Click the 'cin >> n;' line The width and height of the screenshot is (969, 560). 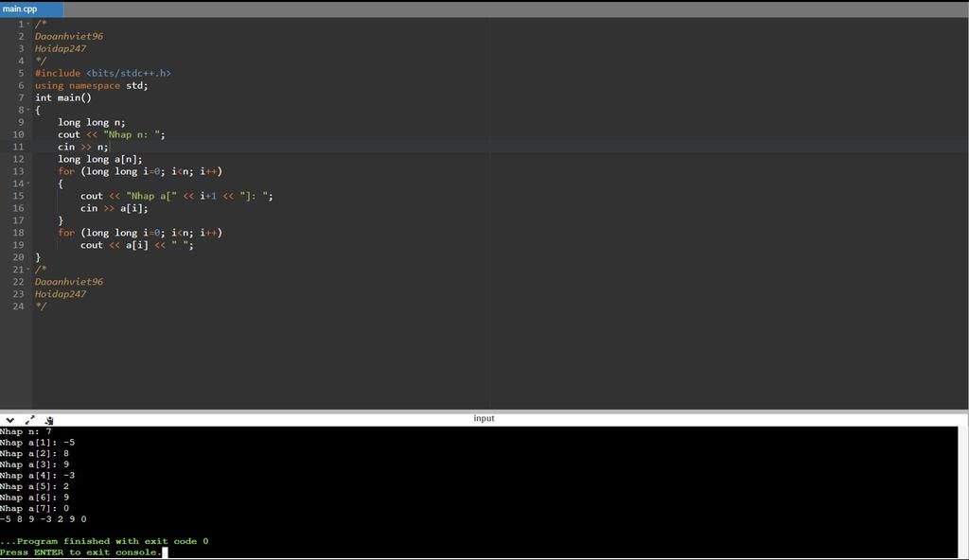[83, 148]
